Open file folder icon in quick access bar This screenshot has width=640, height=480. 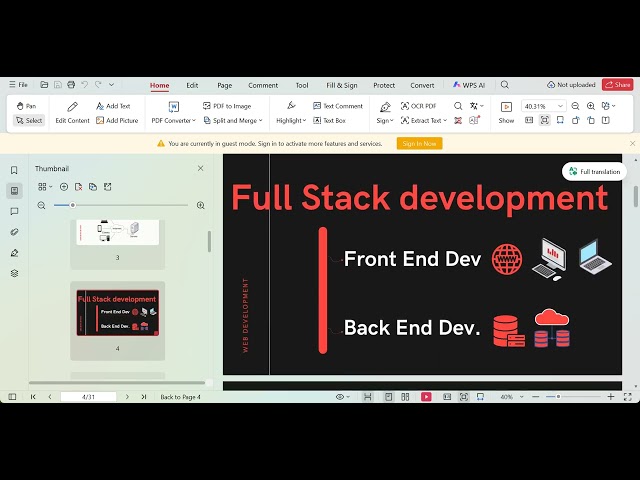[44, 84]
